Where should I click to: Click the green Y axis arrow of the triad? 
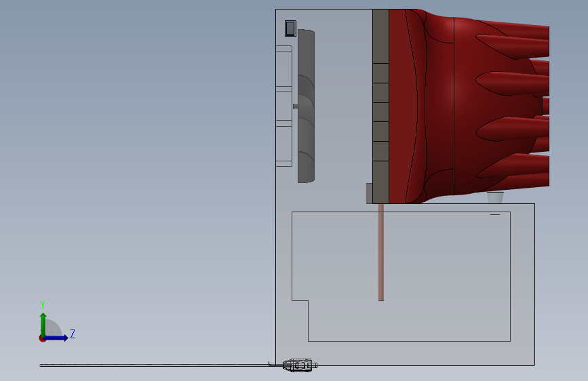(43, 324)
